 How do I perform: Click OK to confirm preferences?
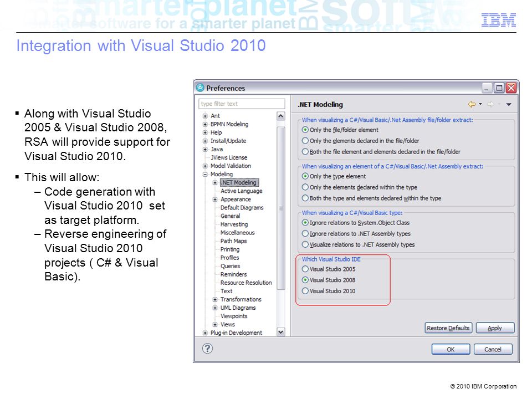(451, 349)
